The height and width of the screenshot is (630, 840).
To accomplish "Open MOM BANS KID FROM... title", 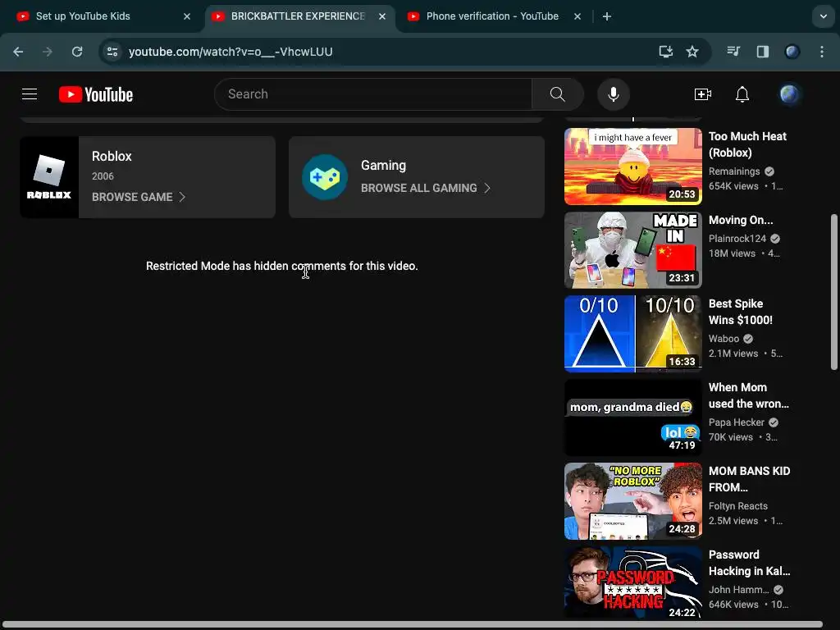I will pos(750,479).
